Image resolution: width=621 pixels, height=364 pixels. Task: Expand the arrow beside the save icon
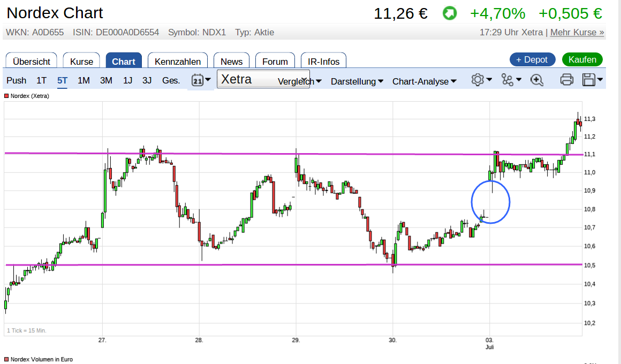pyautogui.click(x=600, y=80)
